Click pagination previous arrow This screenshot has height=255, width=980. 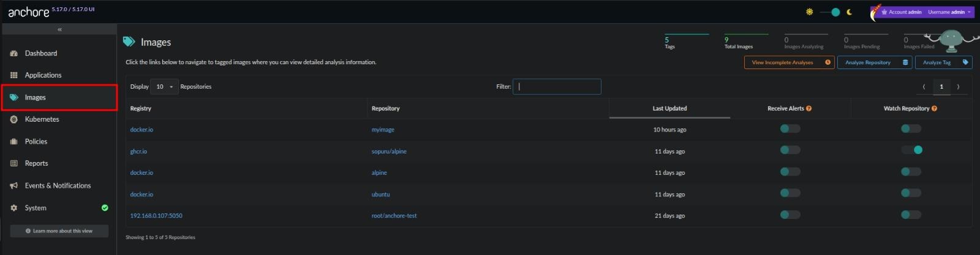pyautogui.click(x=924, y=87)
